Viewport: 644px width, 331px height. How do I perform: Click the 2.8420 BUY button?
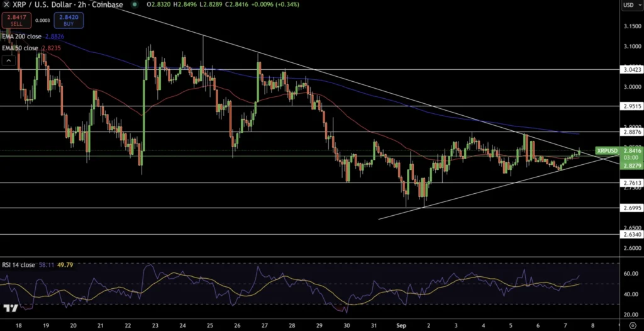coord(68,21)
